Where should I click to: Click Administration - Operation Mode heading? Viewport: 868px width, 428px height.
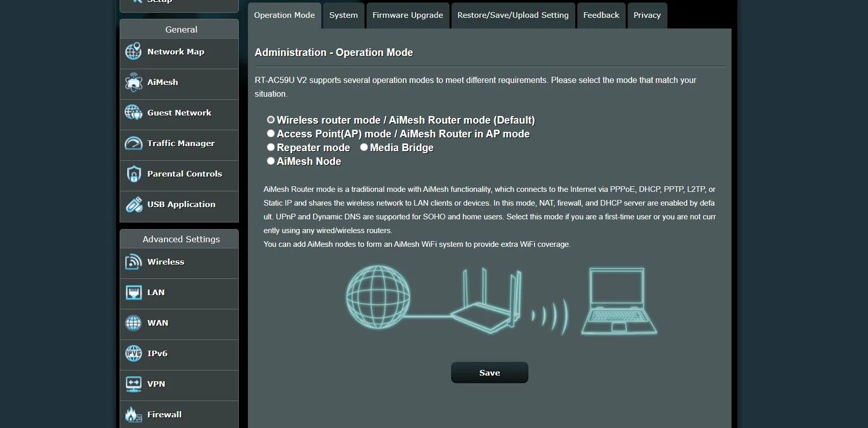[x=334, y=52]
